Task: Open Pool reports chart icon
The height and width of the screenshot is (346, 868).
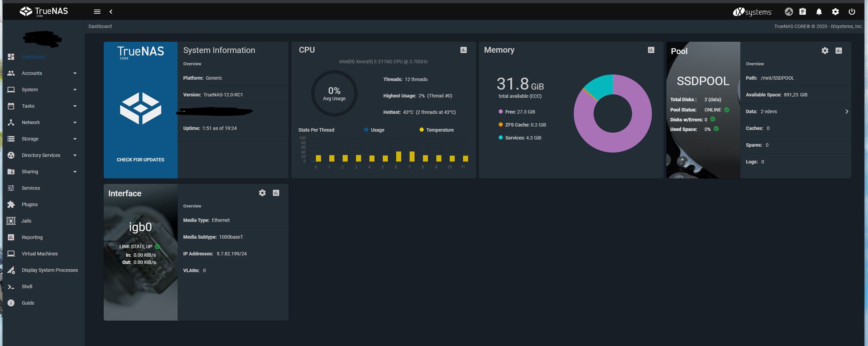Action: pyautogui.click(x=839, y=51)
